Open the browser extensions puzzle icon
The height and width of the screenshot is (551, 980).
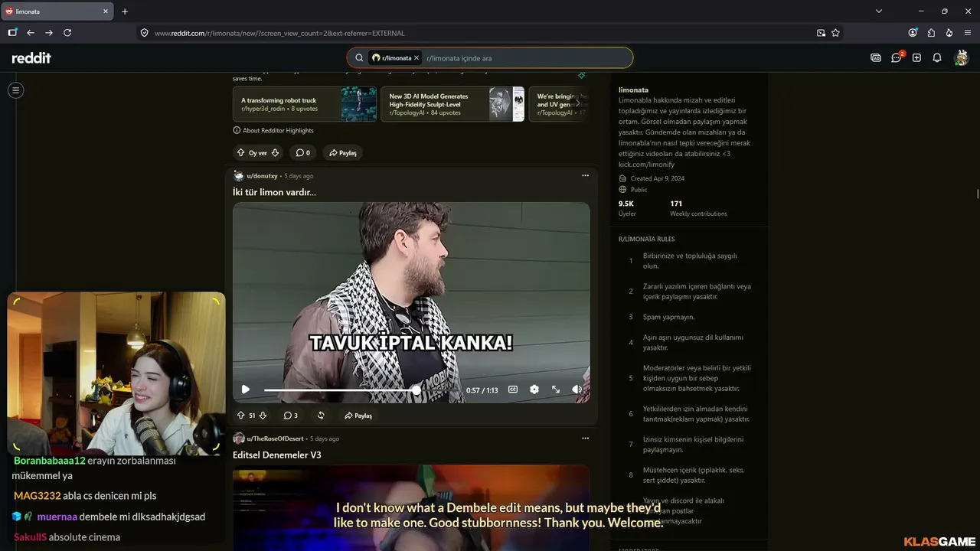point(931,33)
